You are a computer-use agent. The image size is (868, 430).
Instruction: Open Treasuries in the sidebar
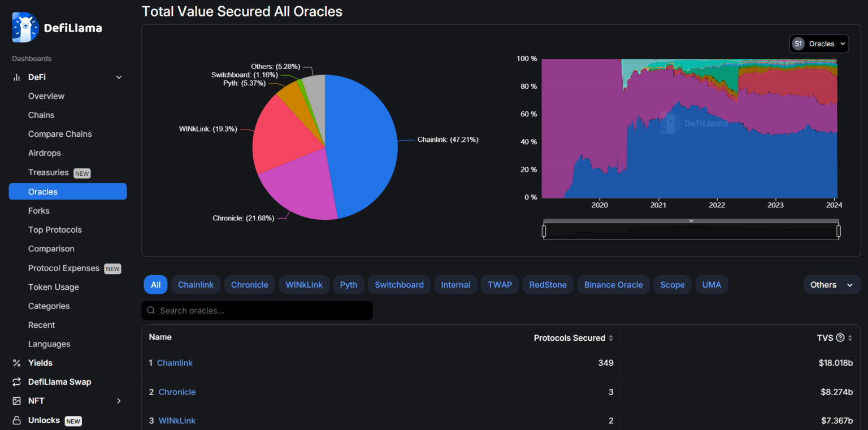49,172
